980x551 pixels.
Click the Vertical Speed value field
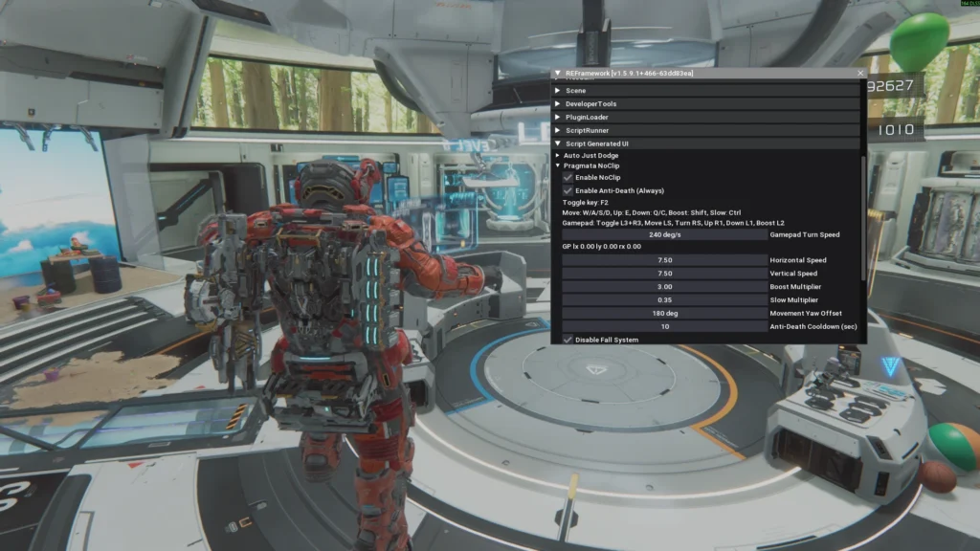coord(664,273)
